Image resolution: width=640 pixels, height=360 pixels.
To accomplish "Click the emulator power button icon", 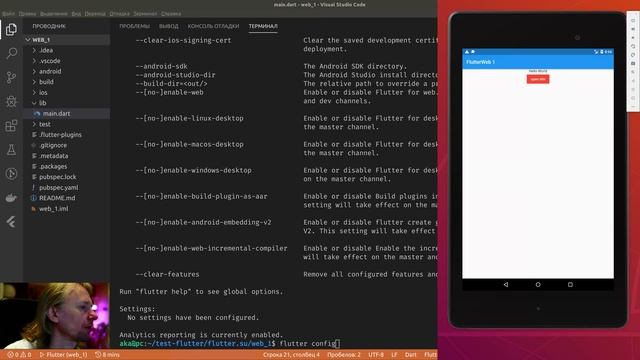I will pos(633,20).
